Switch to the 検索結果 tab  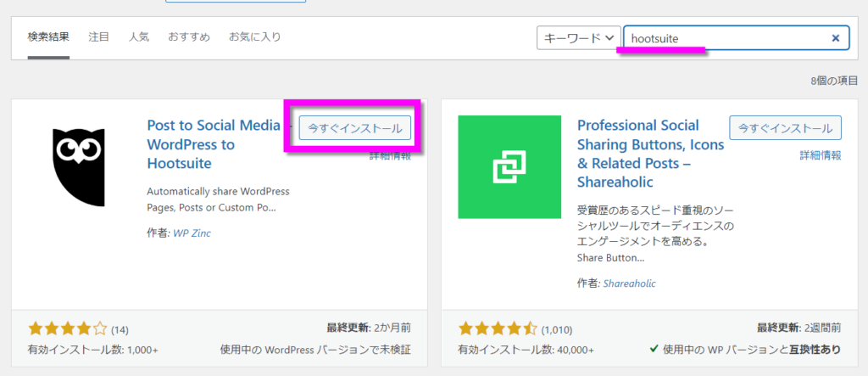48,37
